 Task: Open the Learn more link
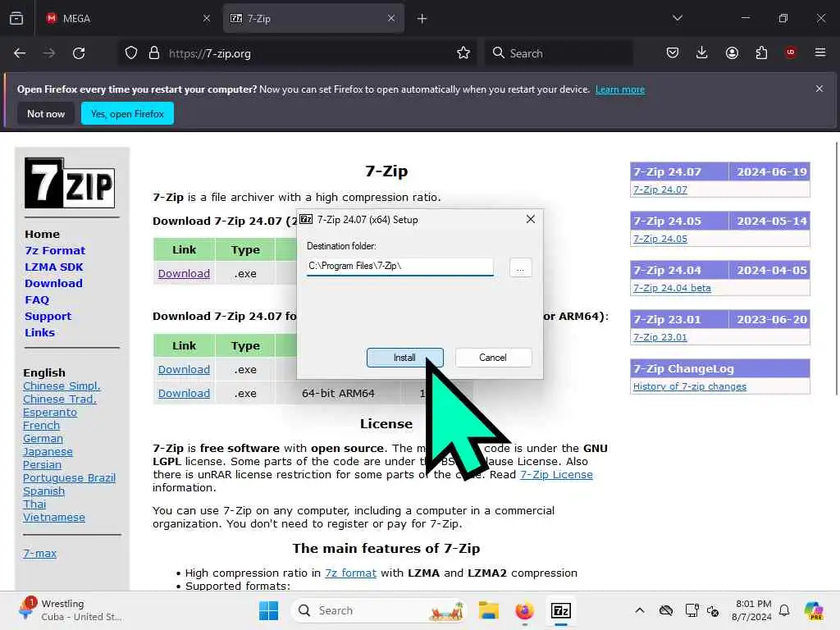pyautogui.click(x=620, y=89)
